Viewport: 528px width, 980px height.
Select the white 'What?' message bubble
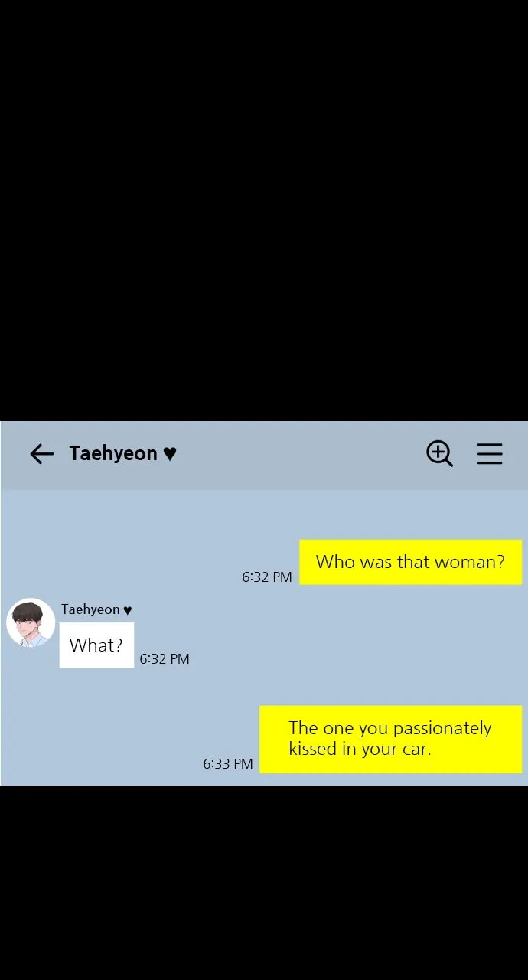pyautogui.click(x=96, y=645)
